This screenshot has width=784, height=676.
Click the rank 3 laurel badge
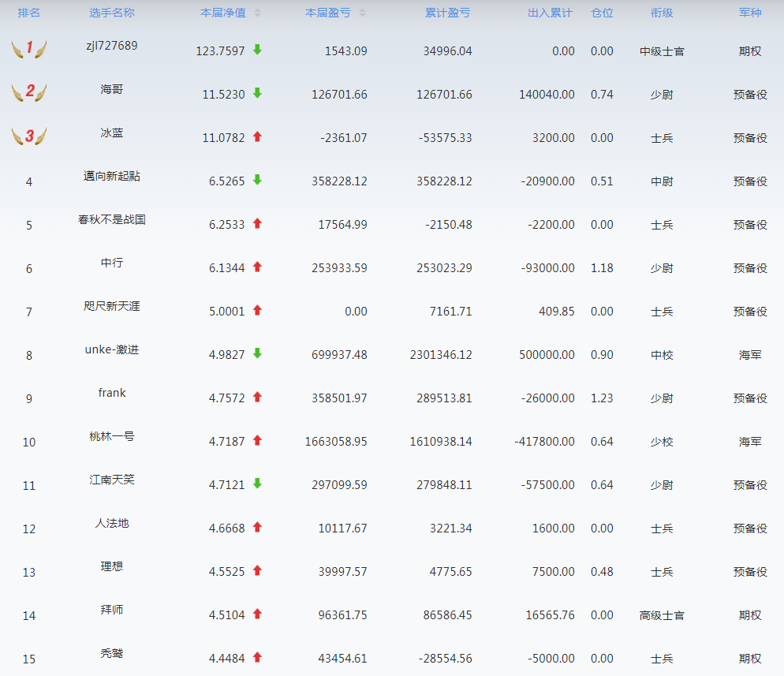[29, 136]
